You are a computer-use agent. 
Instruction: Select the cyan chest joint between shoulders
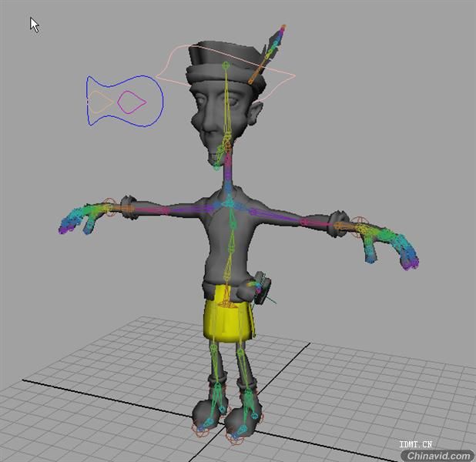pos(228,203)
